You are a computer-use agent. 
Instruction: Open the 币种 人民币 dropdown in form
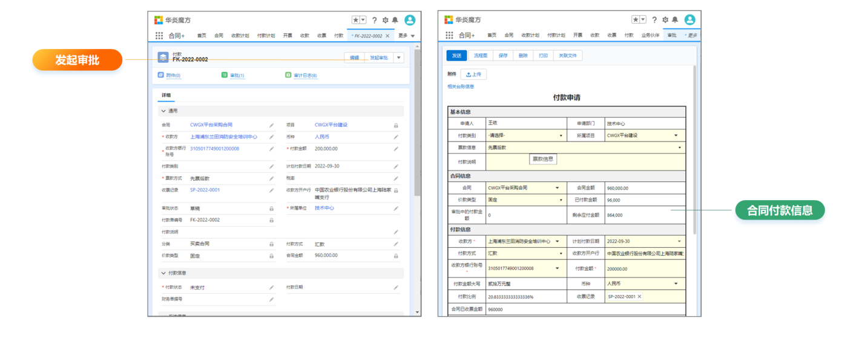(645, 284)
